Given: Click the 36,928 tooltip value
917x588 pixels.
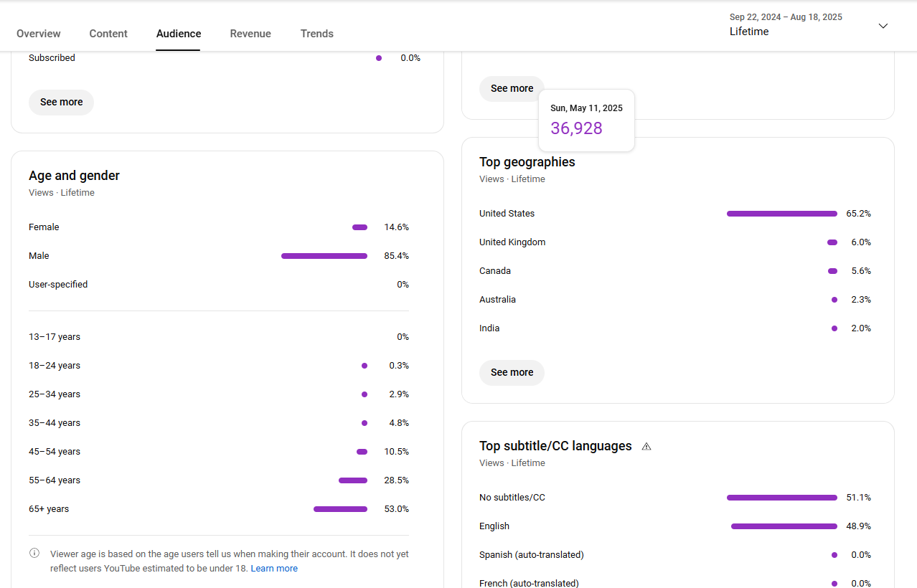Looking at the screenshot, I should [x=576, y=128].
